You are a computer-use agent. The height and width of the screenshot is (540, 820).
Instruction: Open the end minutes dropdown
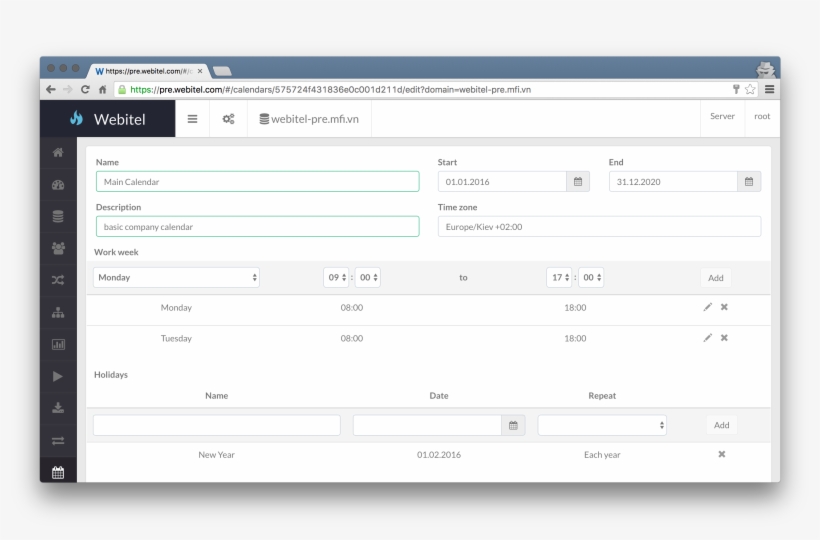(591, 278)
